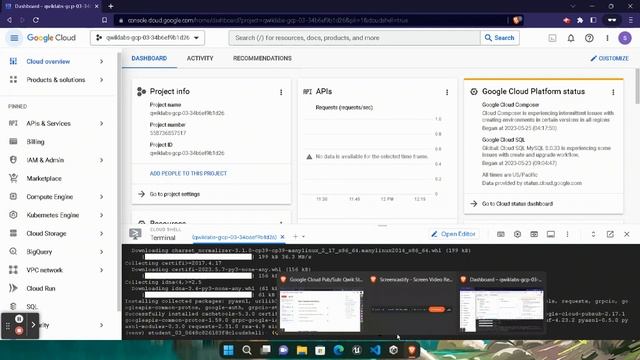
Task: Expand the Compute Engine submenu arrow
Action: click(x=101, y=197)
